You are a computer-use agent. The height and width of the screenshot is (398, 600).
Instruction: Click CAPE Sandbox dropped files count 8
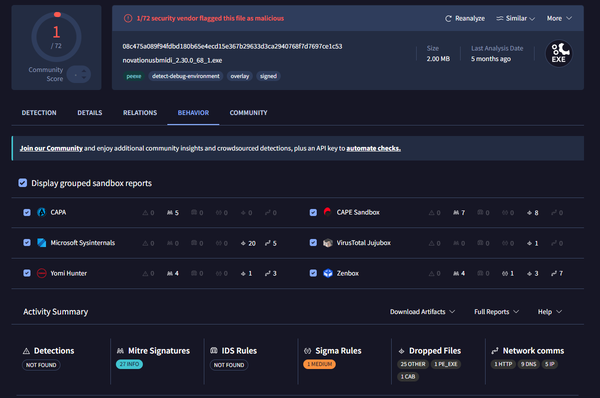533,212
